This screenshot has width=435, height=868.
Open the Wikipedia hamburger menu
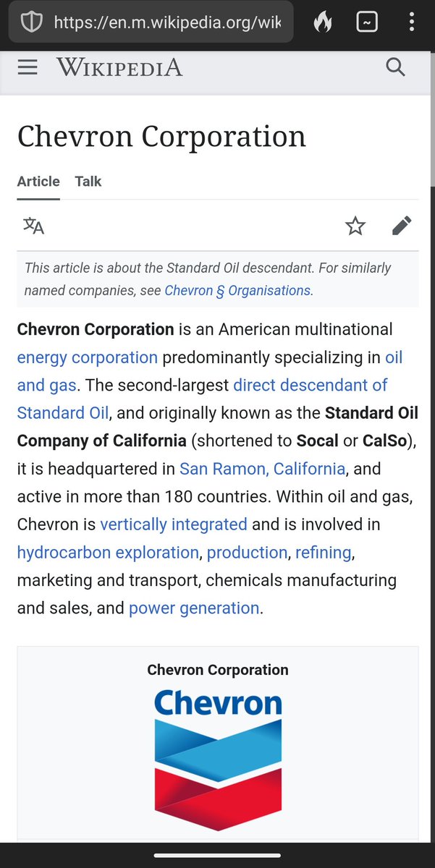[28, 67]
